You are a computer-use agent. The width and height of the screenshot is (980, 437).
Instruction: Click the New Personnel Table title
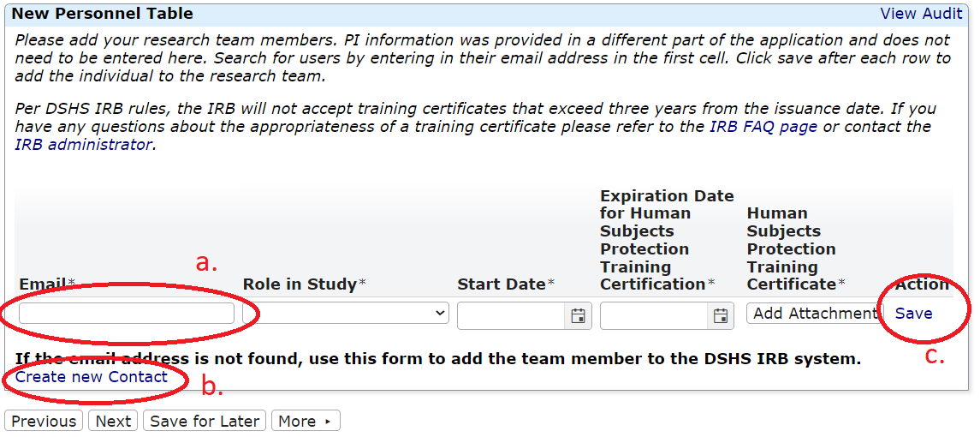(102, 14)
